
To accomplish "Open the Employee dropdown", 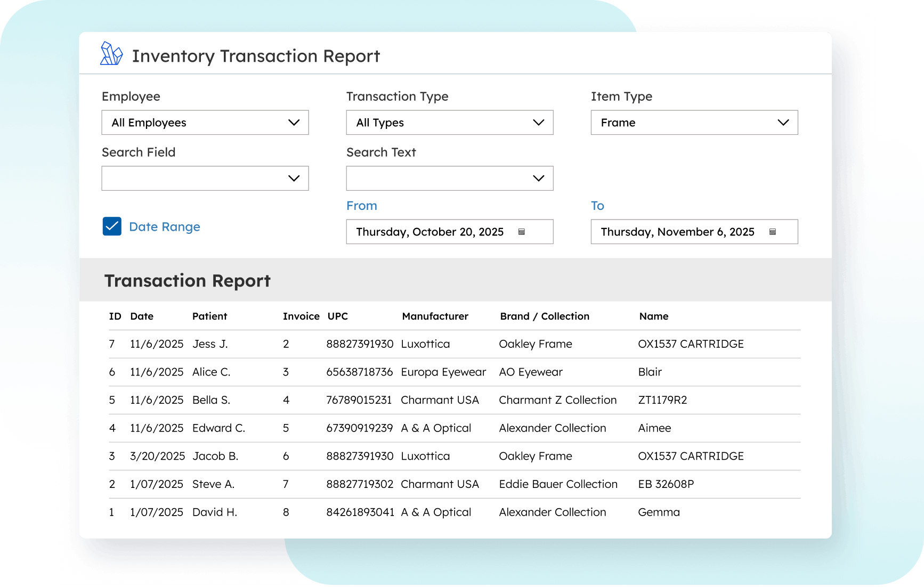I will [205, 123].
